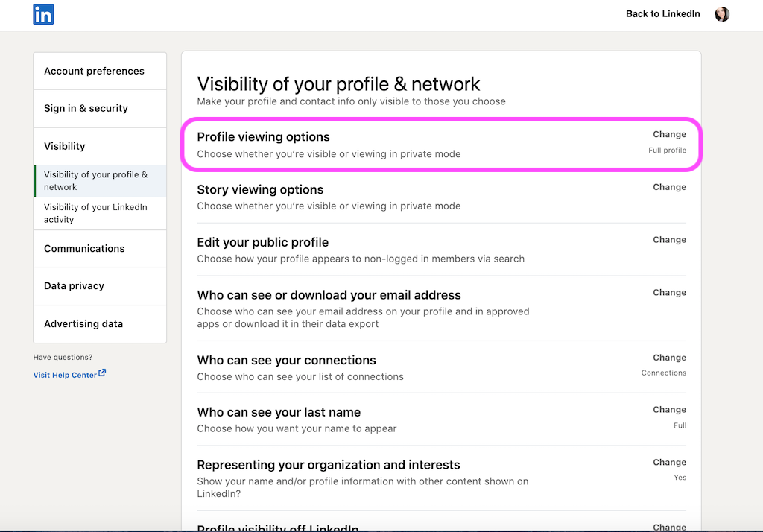Change who can see your email address
Screen dimensions: 763x532
point(669,293)
